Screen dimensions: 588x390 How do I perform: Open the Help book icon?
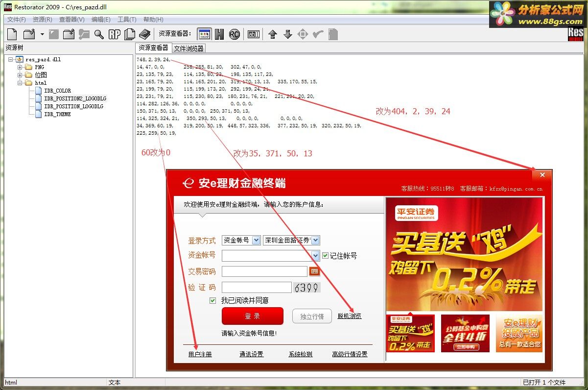(144, 34)
